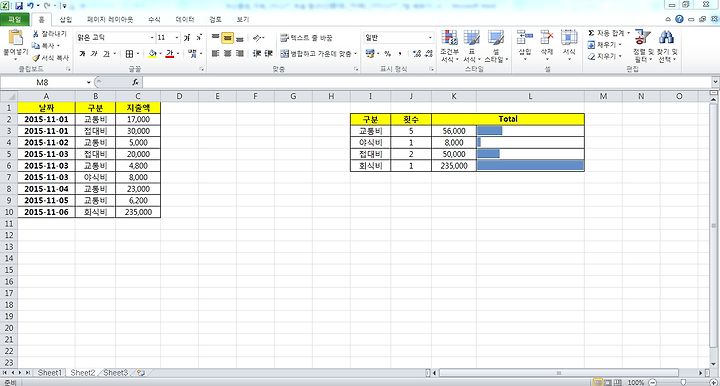Image resolution: width=720 pixels, height=386 pixels.
Task: Toggle bottom vertical alignment
Action: (x=239, y=38)
